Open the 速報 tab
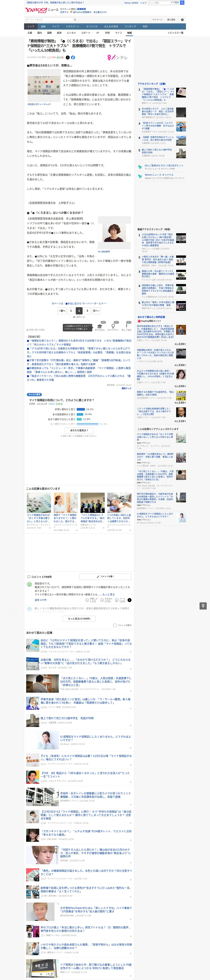 pyautogui.click(x=43, y=27)
